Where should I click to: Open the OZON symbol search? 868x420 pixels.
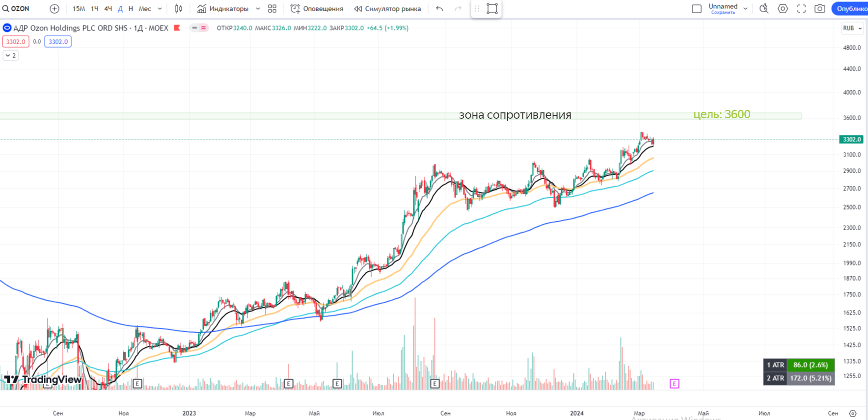pos(16,9)
